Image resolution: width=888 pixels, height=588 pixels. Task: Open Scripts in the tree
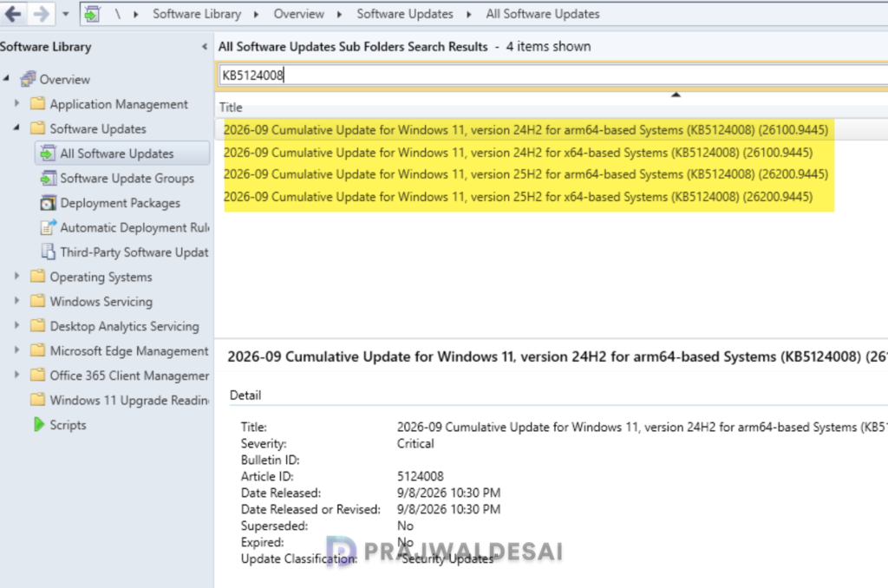click(68, 425)
